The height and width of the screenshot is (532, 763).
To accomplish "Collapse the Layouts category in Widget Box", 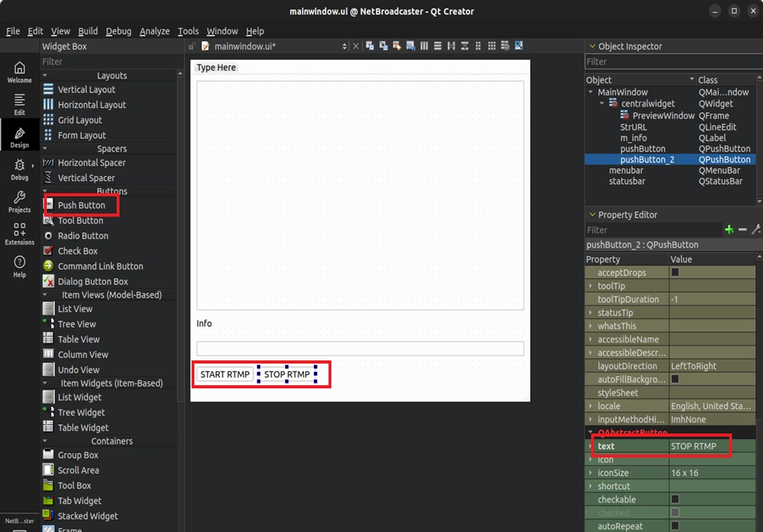I will tap(45, 75).
